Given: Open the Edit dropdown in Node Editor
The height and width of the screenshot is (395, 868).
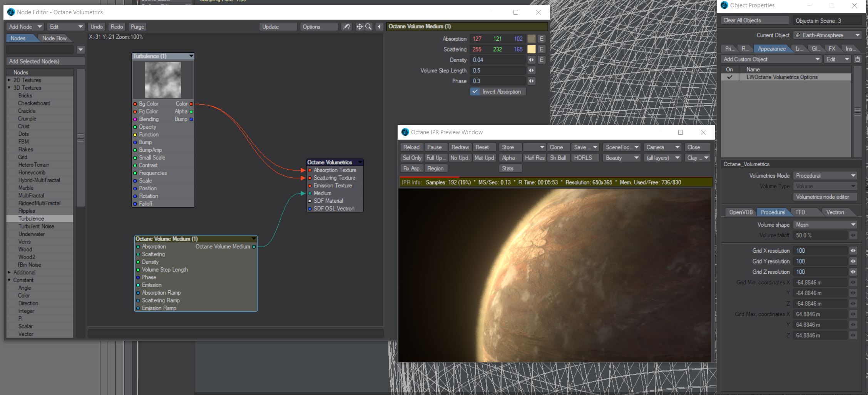Looking at the screenshot, I should point(66,27).
